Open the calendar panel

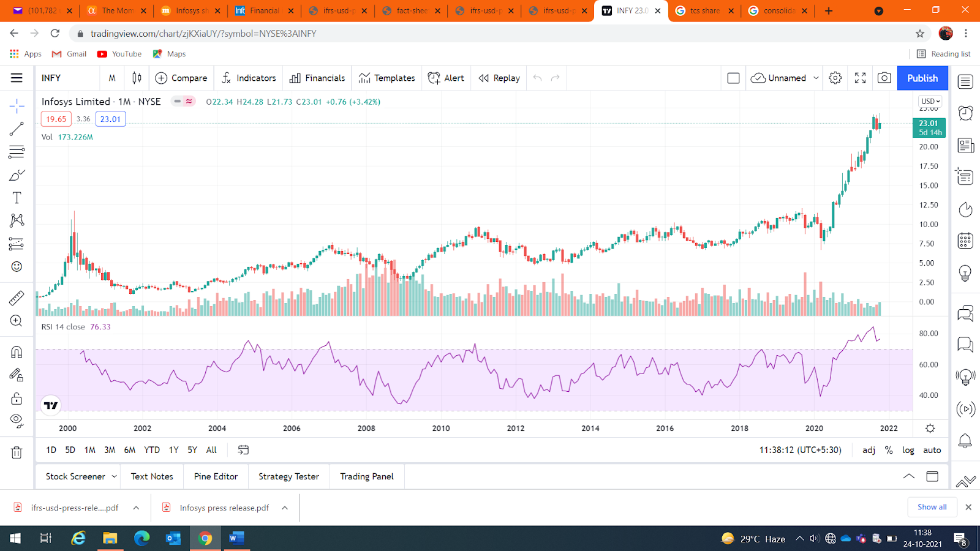(965, 241)
